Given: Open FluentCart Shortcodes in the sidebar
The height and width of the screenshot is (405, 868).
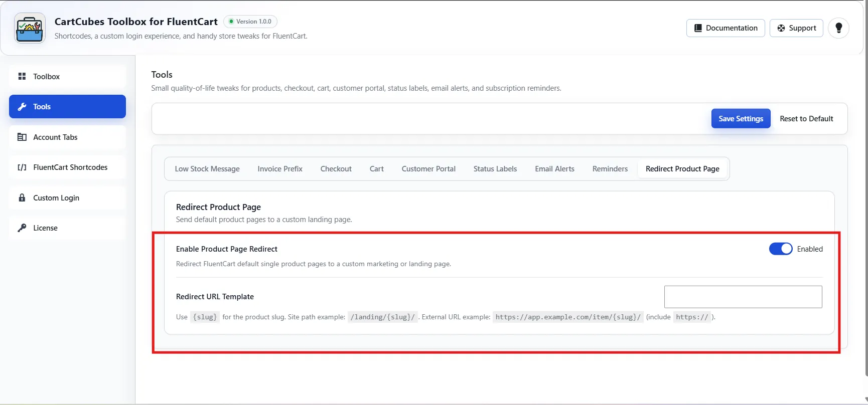Looking at the screenshot, I should click(67, 167).
